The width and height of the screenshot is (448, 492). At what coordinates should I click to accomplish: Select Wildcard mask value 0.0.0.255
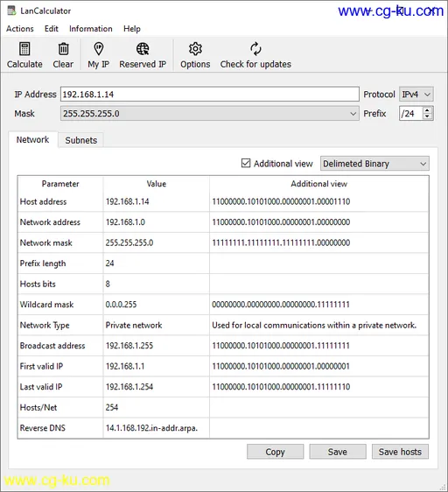[157, 305]
